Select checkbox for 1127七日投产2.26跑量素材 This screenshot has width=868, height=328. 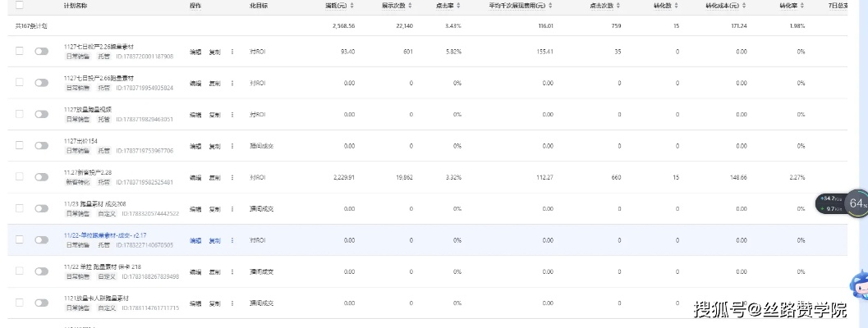20,51
